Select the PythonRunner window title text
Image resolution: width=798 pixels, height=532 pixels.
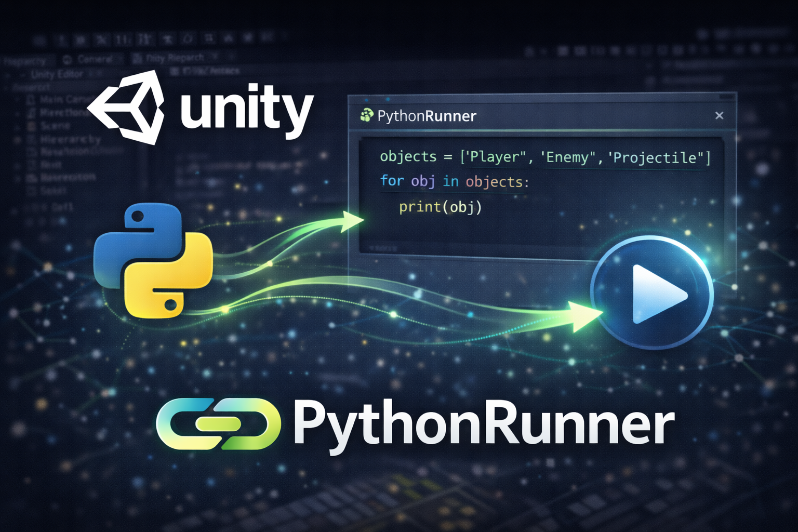(x=427, y=116)
